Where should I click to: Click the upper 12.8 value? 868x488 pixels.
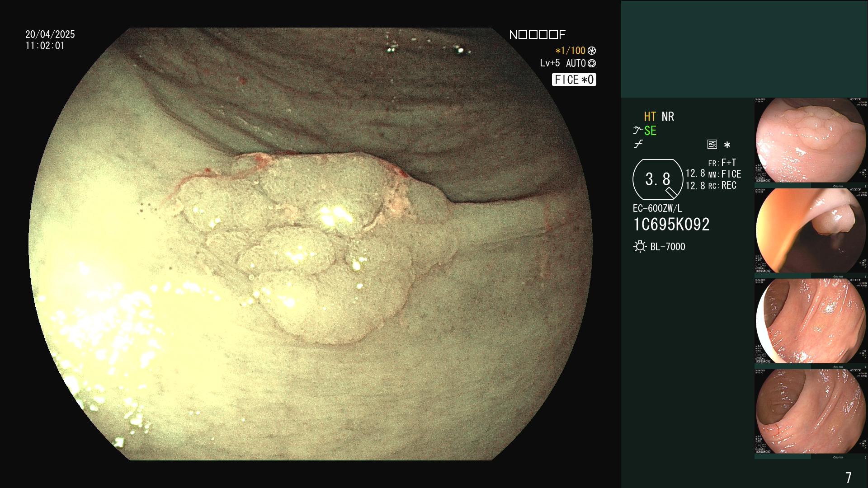click(695, 173)
